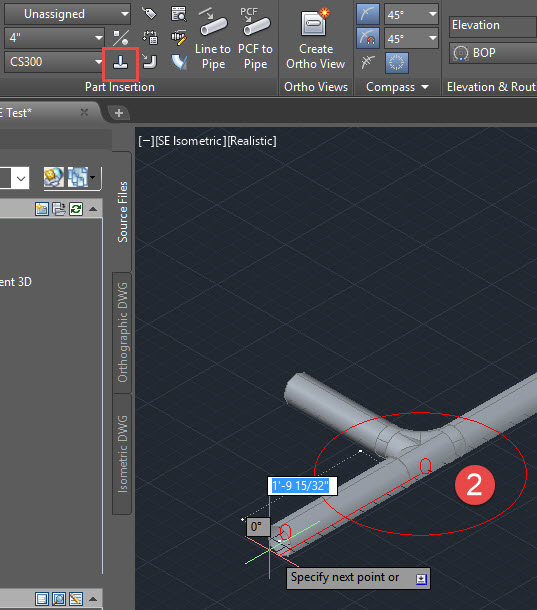This screenshot has height=610, width=537.
Task: Switch to the Source Files tab
Action: coord(122,212)
